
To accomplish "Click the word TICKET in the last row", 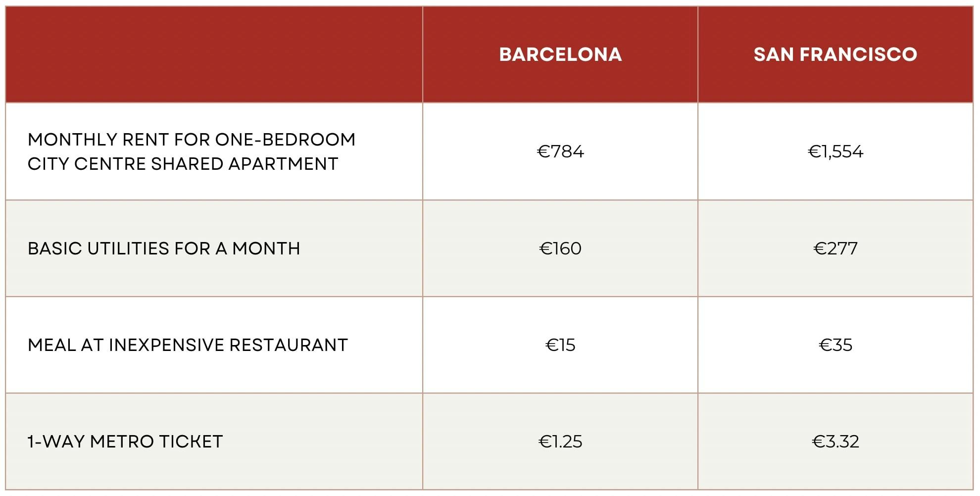I will (x=191, y=442).
